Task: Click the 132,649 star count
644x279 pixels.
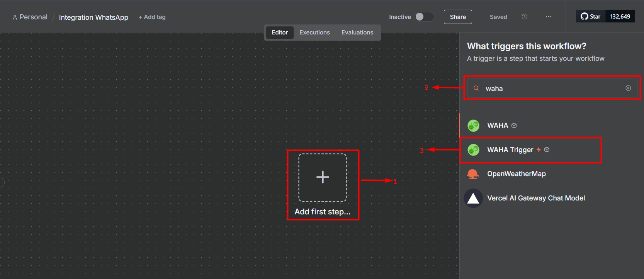Action: point(620,16)
